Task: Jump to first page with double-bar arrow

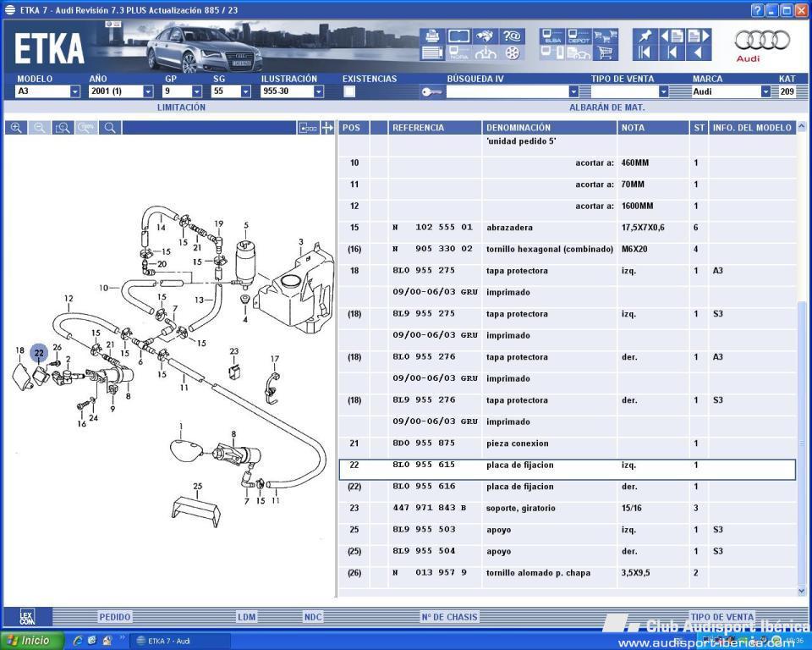Action: tap(645, 52)
